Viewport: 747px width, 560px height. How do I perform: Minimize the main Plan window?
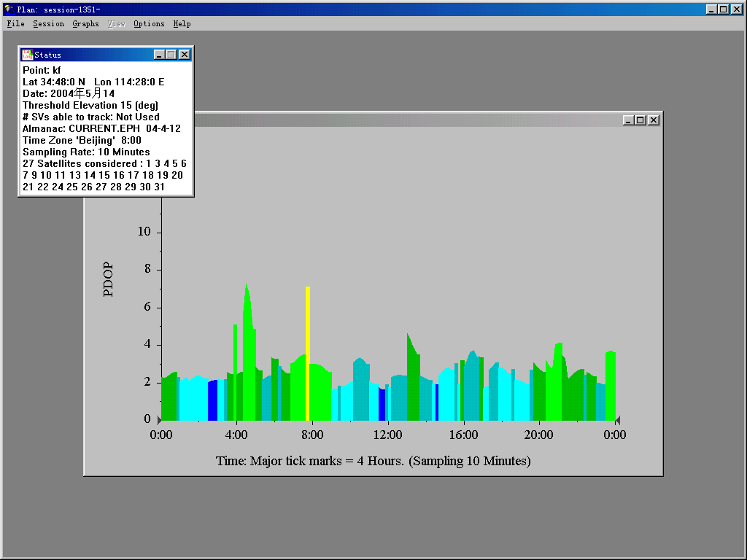(711, 9)
